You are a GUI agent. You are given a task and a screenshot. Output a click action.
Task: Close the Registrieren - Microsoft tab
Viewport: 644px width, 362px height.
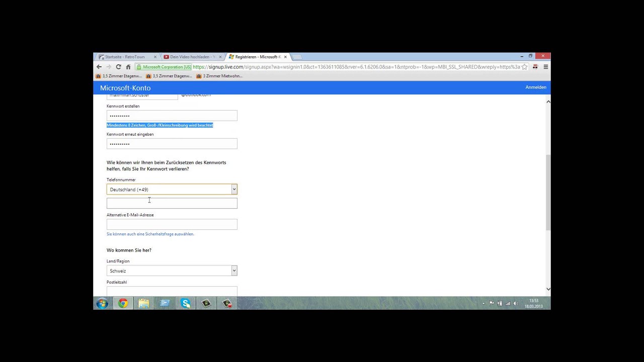(x=285, y=57)
